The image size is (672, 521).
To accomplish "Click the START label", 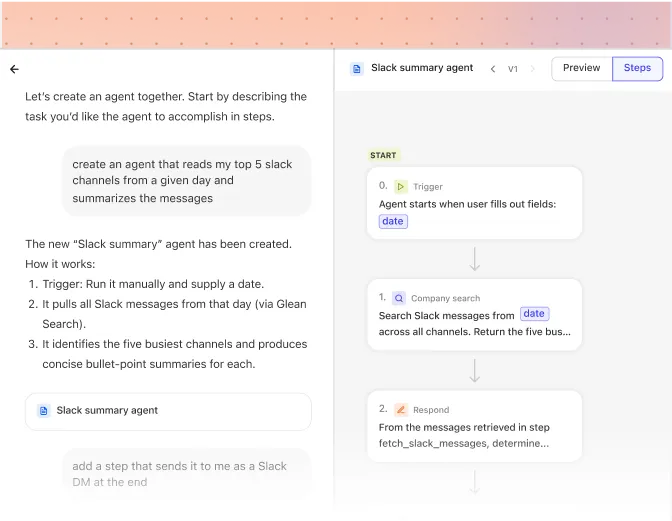I will coord(383,155).
